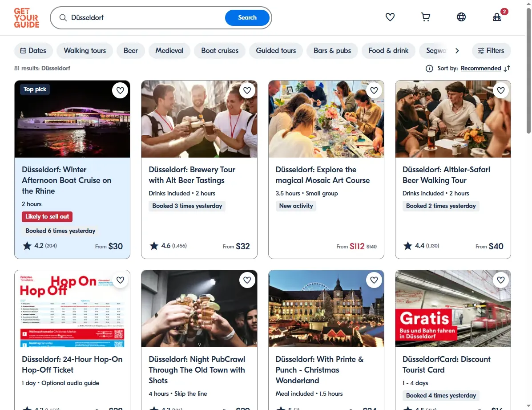
Task: Filter by Beer category
Action: point(131,51)
